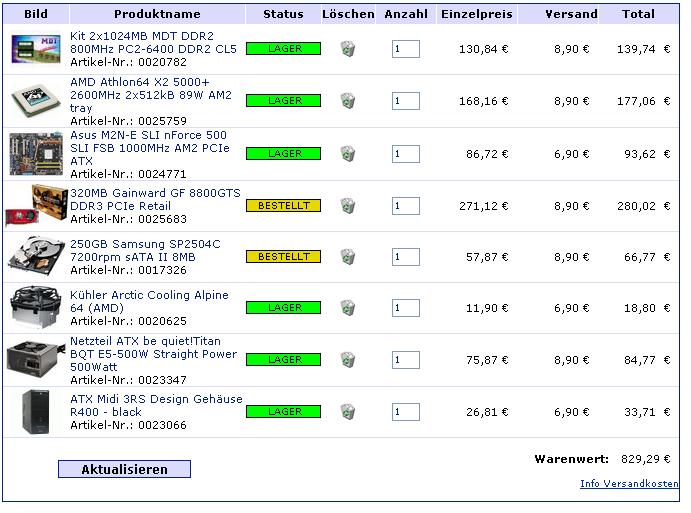Screen dimensions: 691x513
Task: Open ATX Midi 3RS Design Gehäuse link
Action: coord(156,405)
